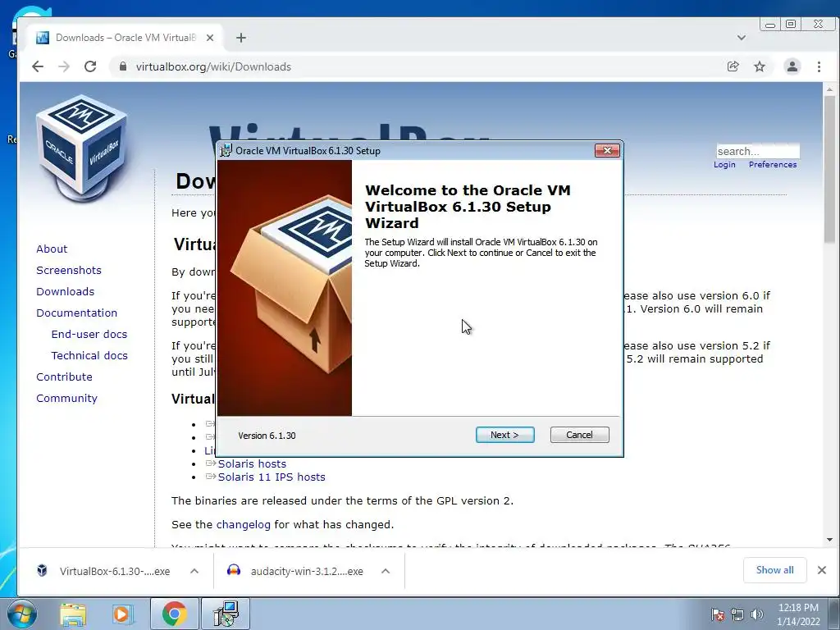Open a new Chrome tab

click(x=241, y=38)
